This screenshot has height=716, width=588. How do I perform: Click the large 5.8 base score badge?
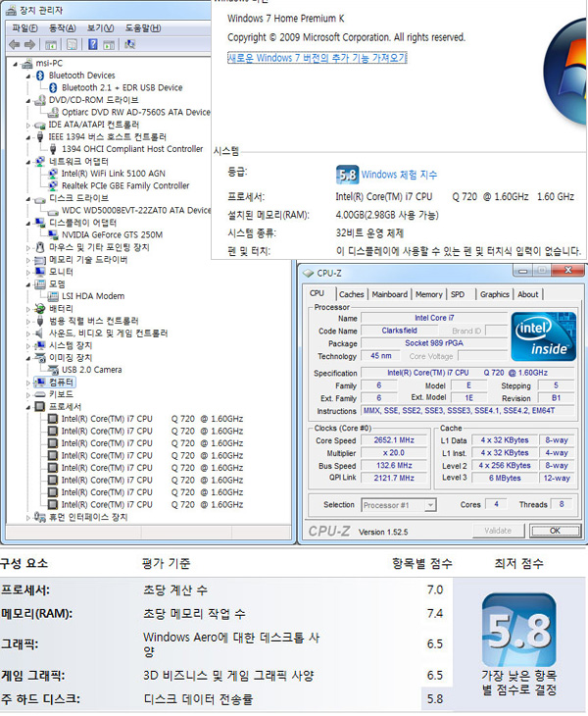(x=518, y=630)
